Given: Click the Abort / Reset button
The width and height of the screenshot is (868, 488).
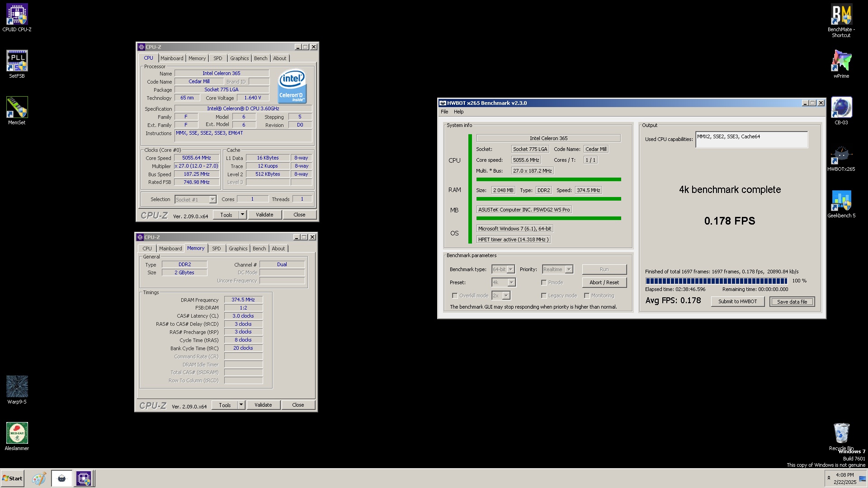Looking at the screenshot, I should [604, 282].
